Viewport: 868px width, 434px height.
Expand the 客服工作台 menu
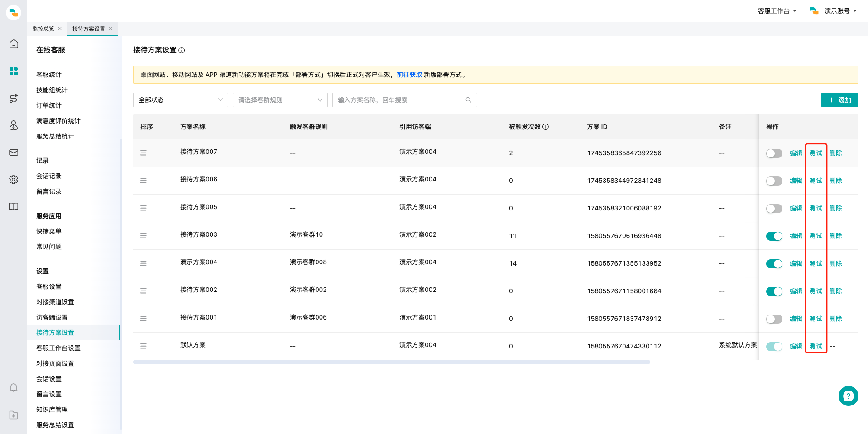[777, 11]
